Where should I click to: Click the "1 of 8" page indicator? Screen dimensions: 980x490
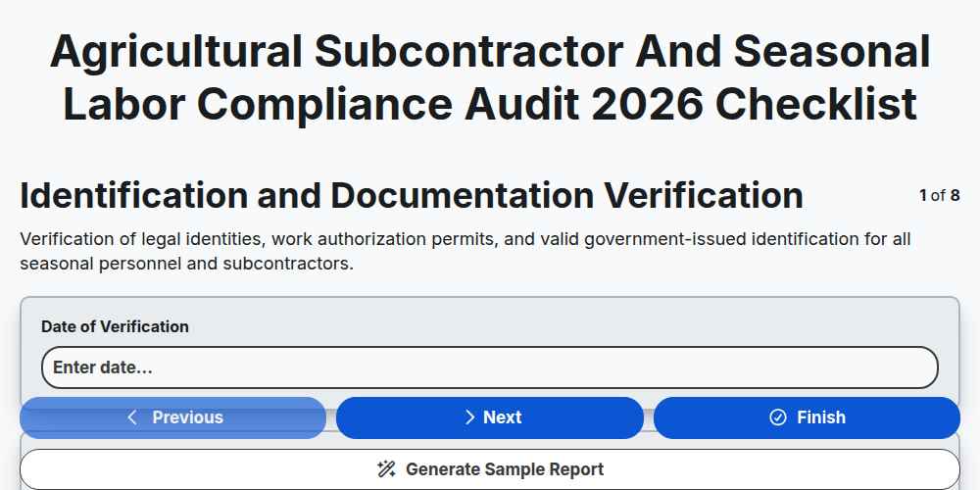click(x=940, y=196)
